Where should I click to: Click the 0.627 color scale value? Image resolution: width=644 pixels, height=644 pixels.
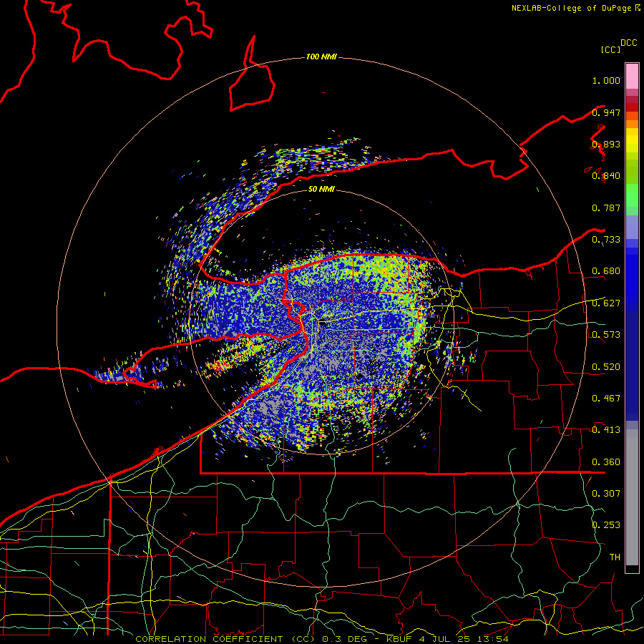[x=606, y=303]
